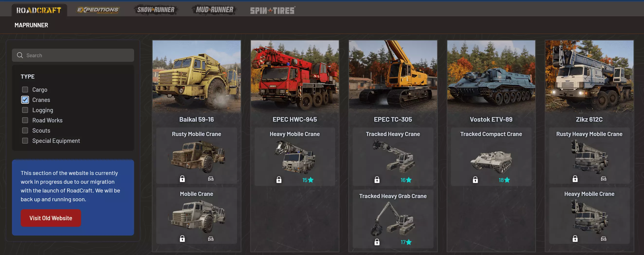The image size is (644, 255).
Task: Click the migration notice text in the blue box
Action: coord(71,186)
